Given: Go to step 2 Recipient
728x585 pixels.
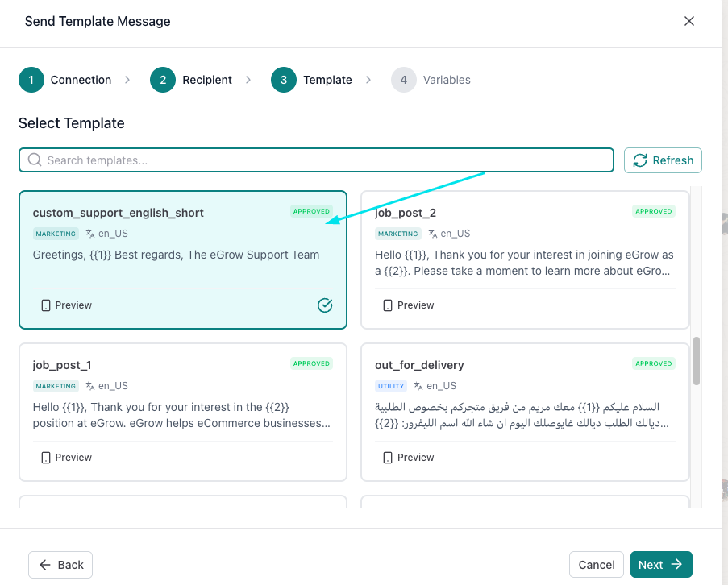Looking at the screenshot, I should [x=192, y=80].
